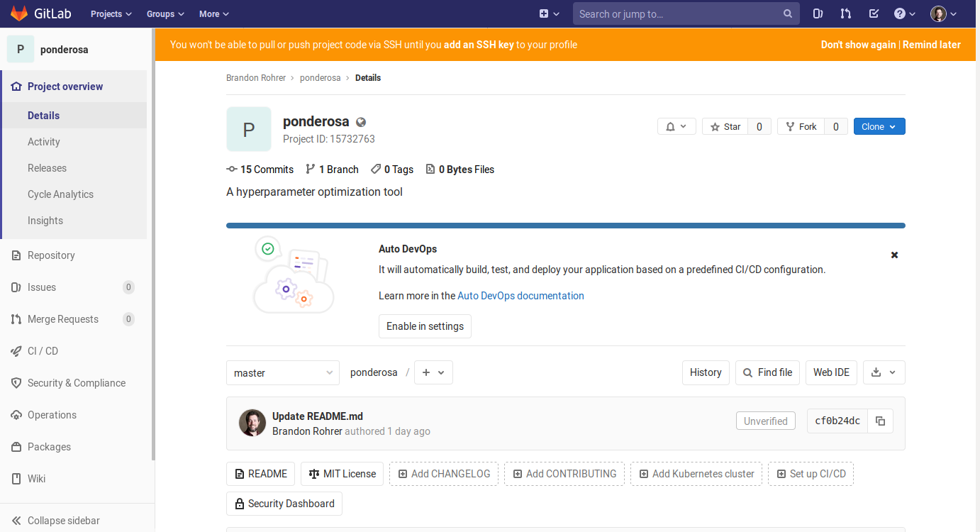
Task: Click the History button
Action: coord(706,372)
